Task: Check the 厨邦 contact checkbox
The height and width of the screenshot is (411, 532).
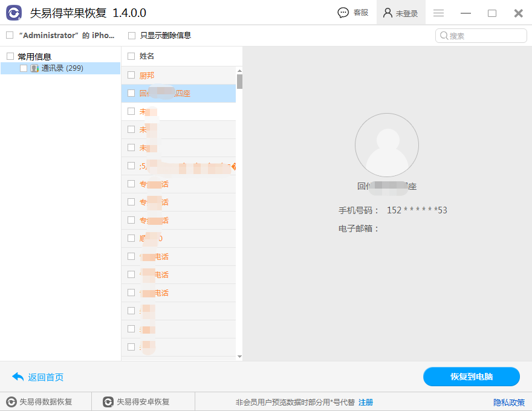Action: pyautogui.click(x=131, y=75)
